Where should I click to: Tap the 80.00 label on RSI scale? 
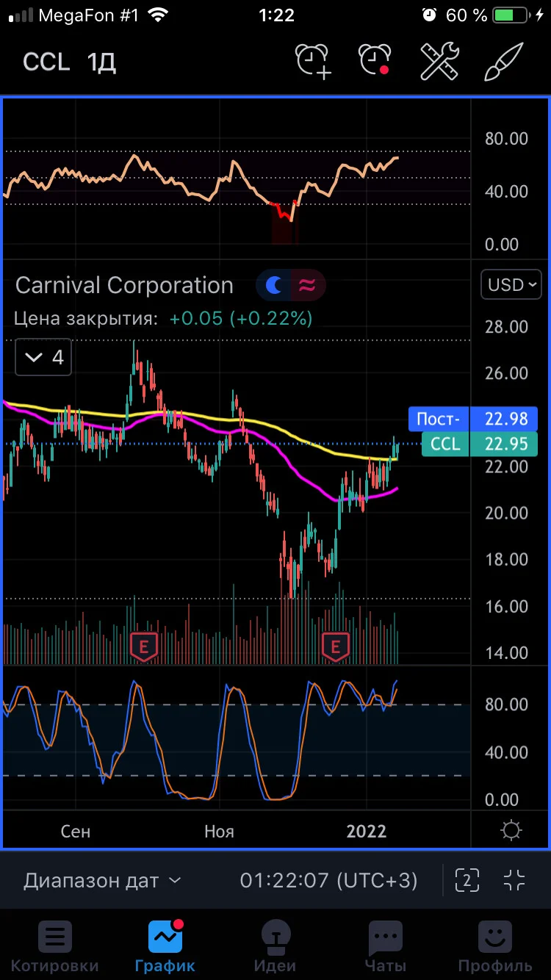(x=506, y=138)
